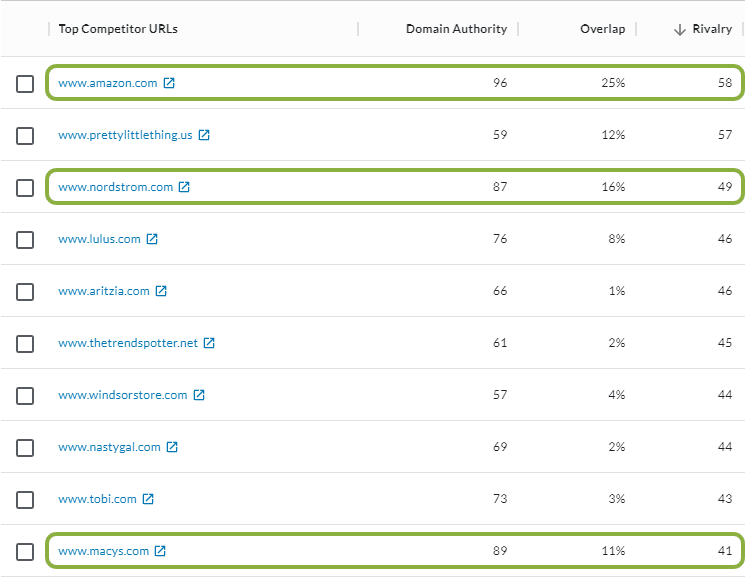The width and height of the screenshot is (745, 577).
Task: Sort table by Overlap column header
Action: 602,29
